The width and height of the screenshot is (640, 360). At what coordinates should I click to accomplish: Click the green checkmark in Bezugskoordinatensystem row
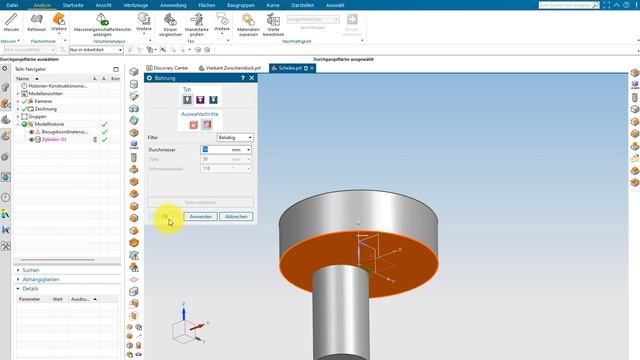click(x=104, y=132)
